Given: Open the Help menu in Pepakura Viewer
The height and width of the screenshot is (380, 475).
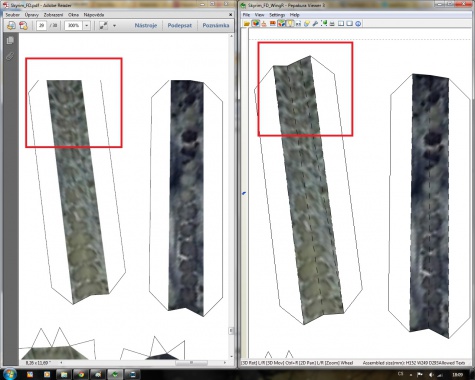Looking at the screenshot, I should pyautogui.click(x=295, y=15).
